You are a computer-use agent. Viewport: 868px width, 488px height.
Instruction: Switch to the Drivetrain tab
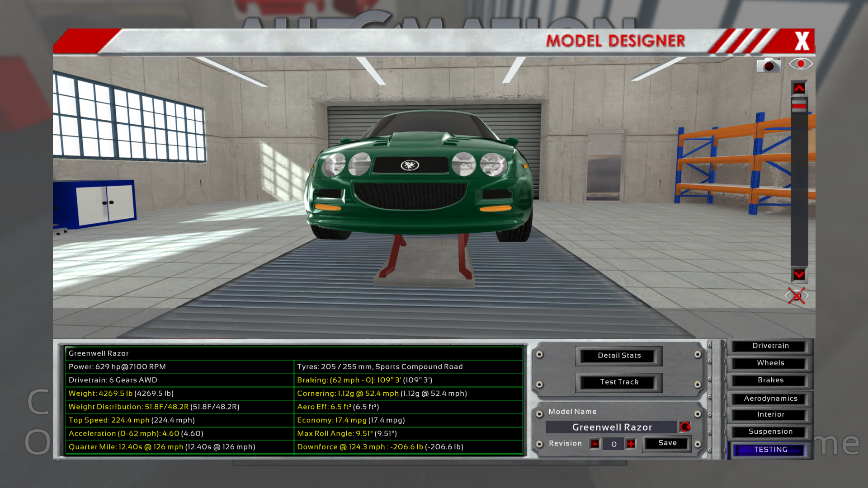pyautogui.click(x=770, y=346)
